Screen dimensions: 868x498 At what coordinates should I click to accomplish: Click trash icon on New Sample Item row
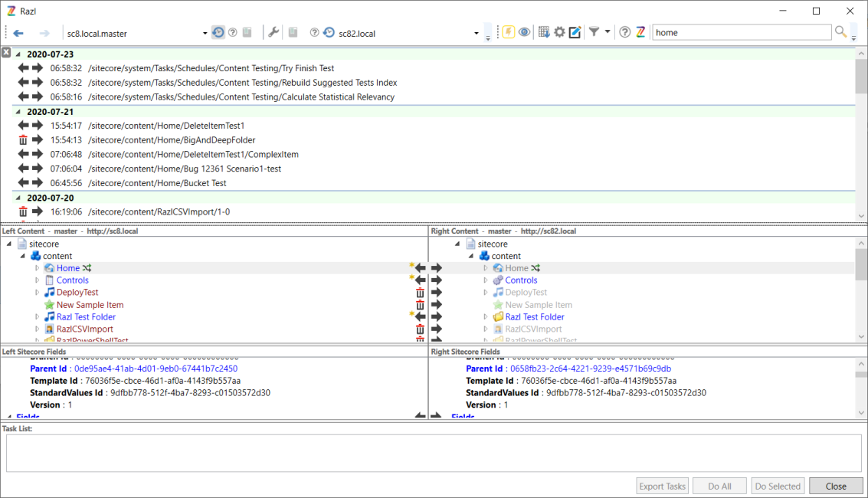tap(420, 305)
